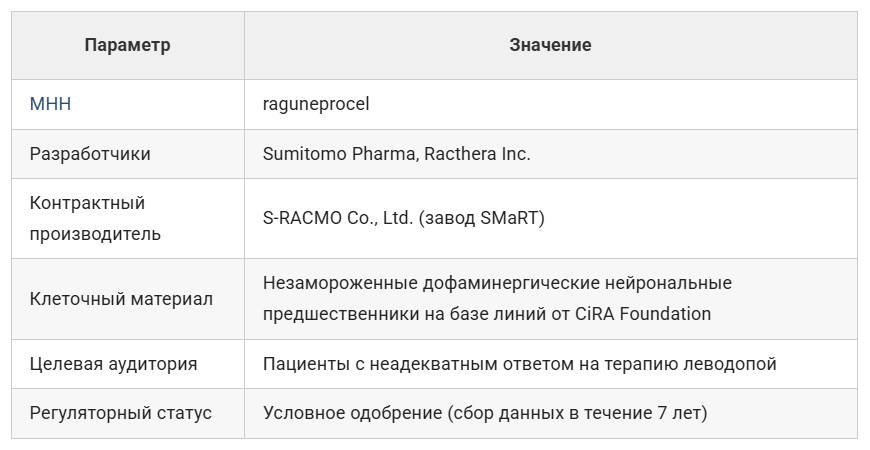Click the Целевая аудитория label
This screenshot has height=450, width=870.
pyautogui.click(x=113, y=364)
